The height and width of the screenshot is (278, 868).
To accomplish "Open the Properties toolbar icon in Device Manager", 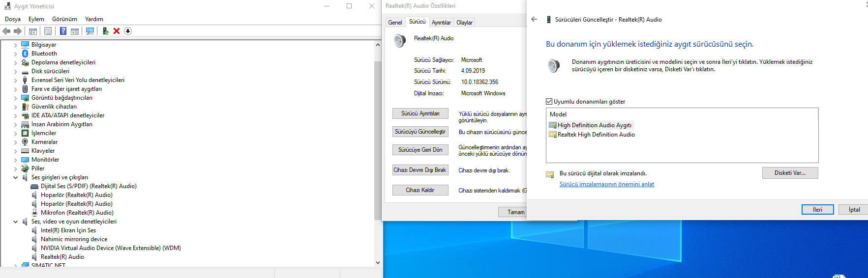I will (x=48, y=31).
